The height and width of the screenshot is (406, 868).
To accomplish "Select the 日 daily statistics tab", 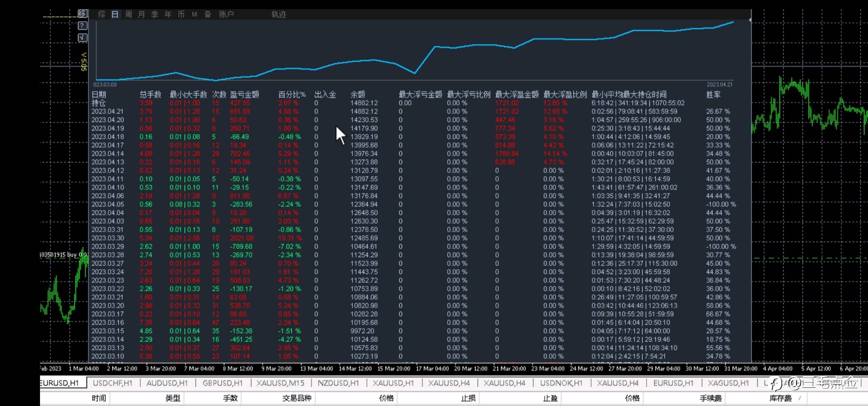I will pos(115,15).
